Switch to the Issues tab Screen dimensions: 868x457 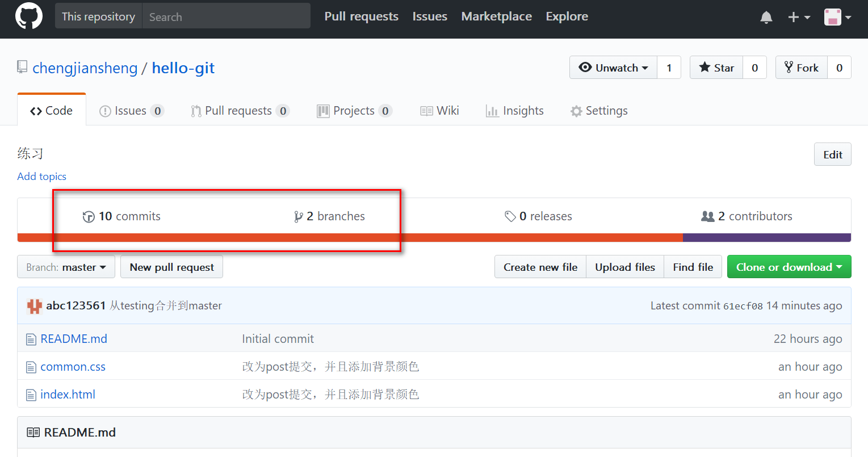tap(132, 111)
